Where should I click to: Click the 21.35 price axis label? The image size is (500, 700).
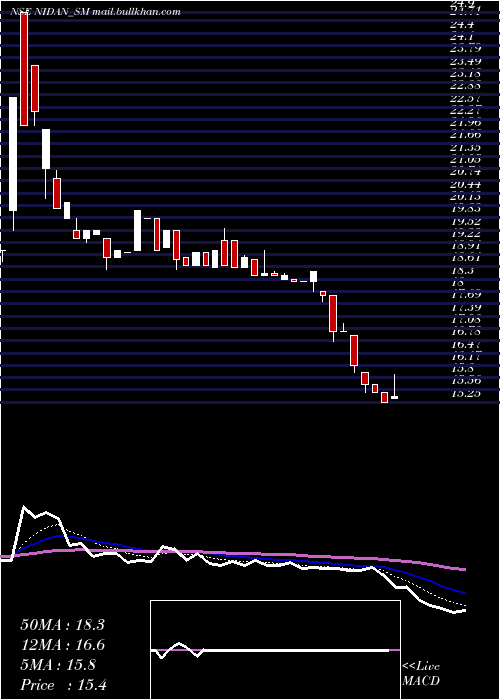click(x=466, y=147)
